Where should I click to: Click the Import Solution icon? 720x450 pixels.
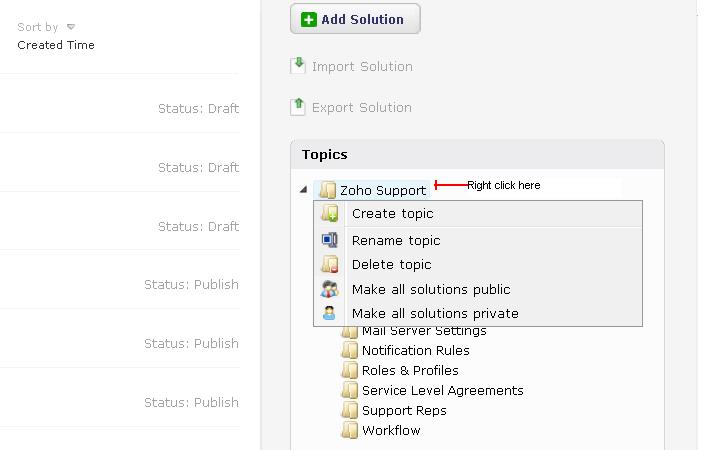[x=297, y=66]
